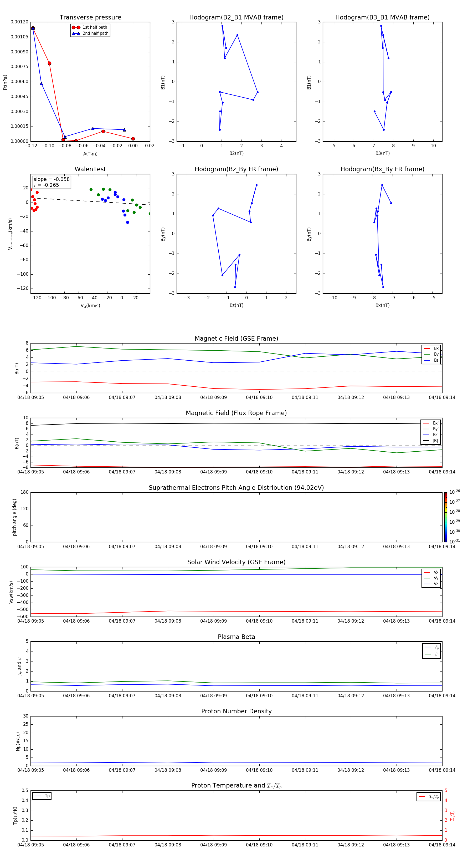Click 'Pt(nPa)' y-axis label

(5, 82)
